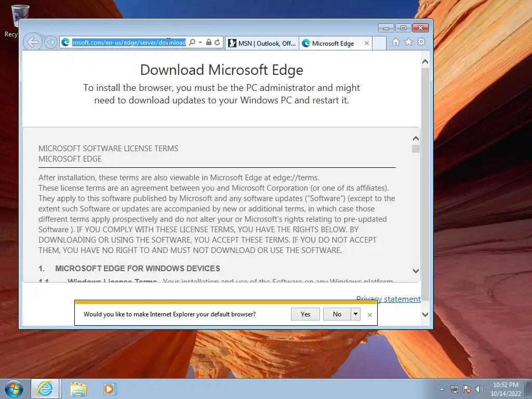Click inside the address bar URL field
The width and height of the screenshot is (532, 399).
(x=129, y=43)
